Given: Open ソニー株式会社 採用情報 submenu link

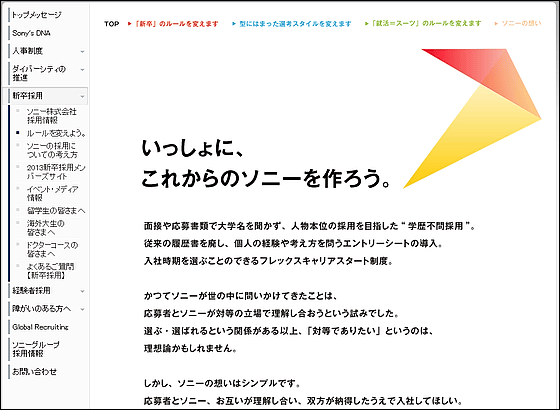Looking at the screenshot, I should pyautogui.click(x=52, y=116).
